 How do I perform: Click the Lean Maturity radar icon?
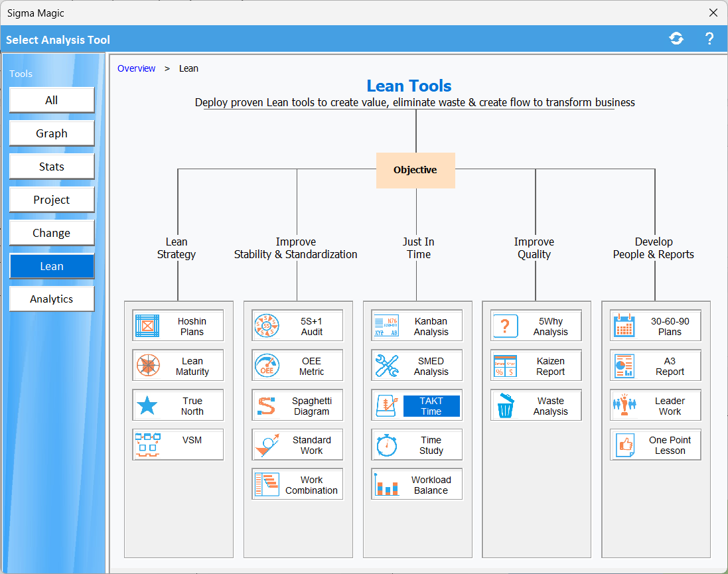[147, 366]
